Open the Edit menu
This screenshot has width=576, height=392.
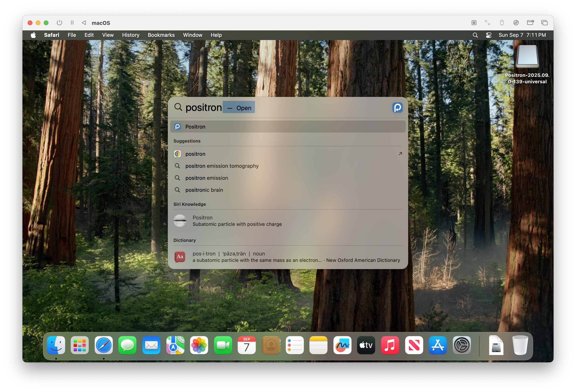coord(89,35)
